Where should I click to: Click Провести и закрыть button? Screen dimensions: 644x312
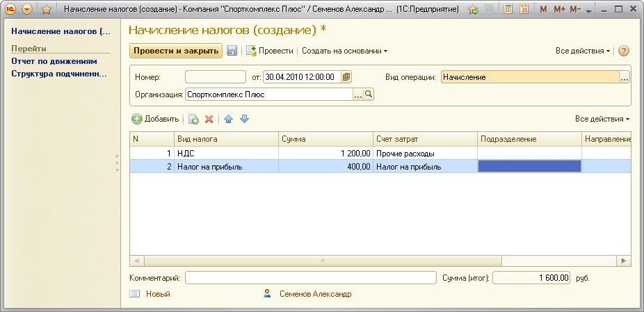click(176, 51)
